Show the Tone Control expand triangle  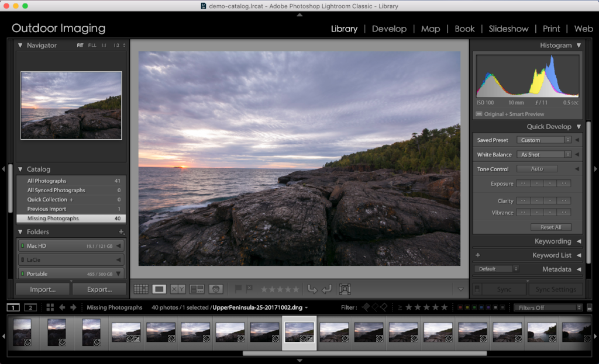(577, 169)
